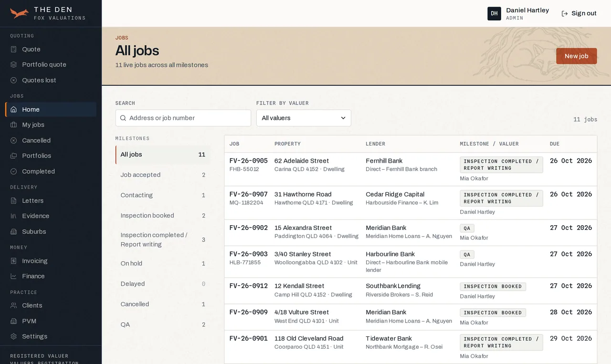Click the New job button
Image resolution: width=611 pixels, height=364 pixels.
(577, 56)
